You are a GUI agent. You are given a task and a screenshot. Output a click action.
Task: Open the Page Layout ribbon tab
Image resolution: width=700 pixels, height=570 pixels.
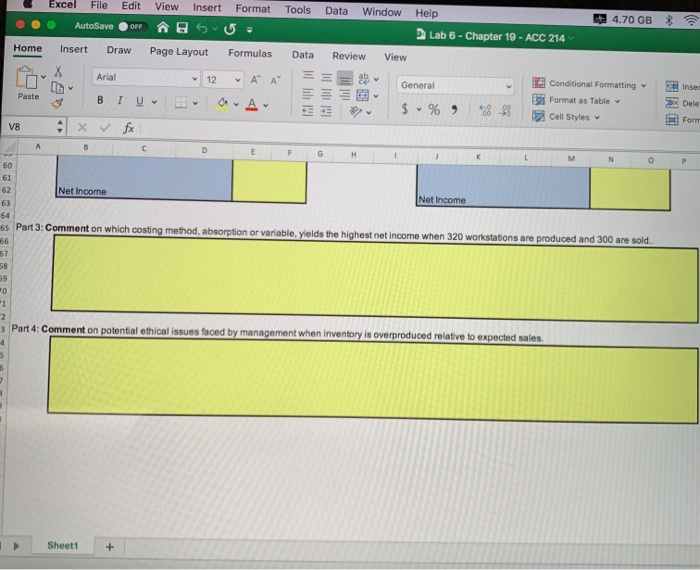(179, 52)
